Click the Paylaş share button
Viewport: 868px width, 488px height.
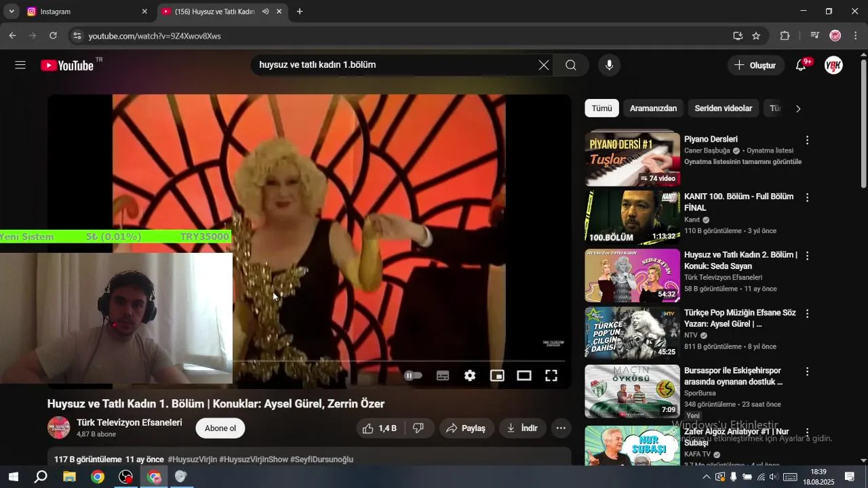click(467, 428)
